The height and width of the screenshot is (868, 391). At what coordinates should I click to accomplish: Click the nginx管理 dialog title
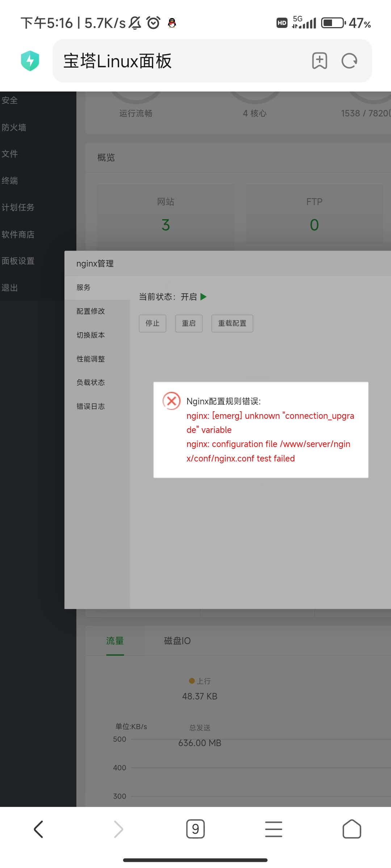[95, 264]
